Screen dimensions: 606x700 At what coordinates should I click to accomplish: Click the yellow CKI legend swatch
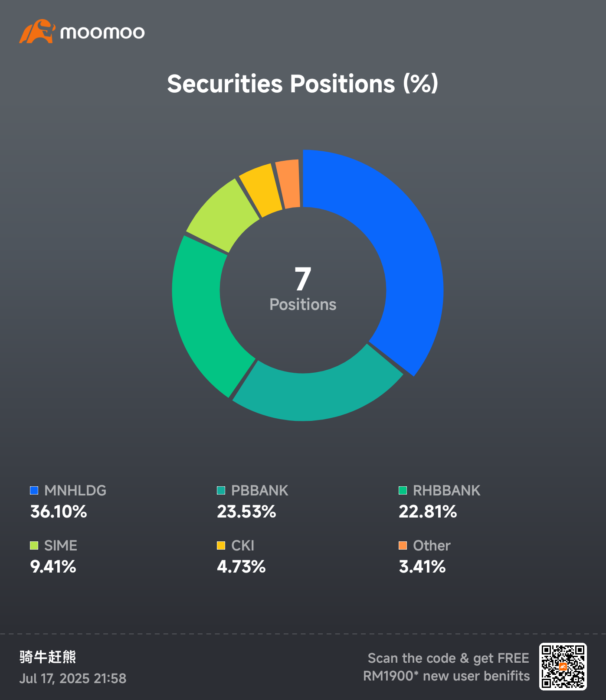(x=221, y=545)
